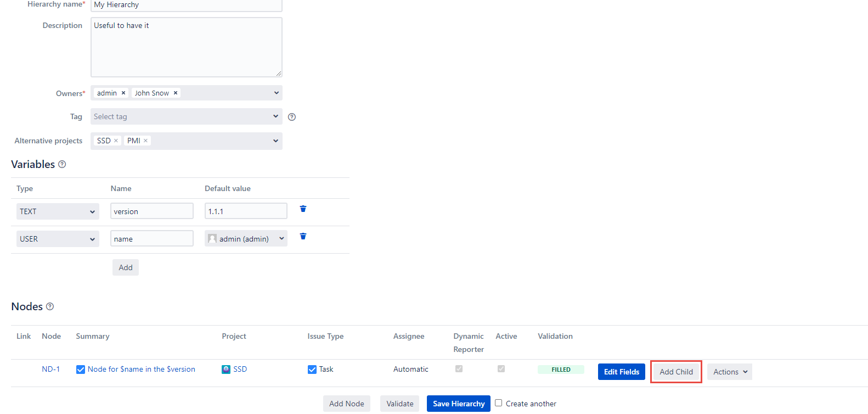Open the TEXT variable type dropdown
Viewport: 868px width, 414px height.
coord(58,211)
